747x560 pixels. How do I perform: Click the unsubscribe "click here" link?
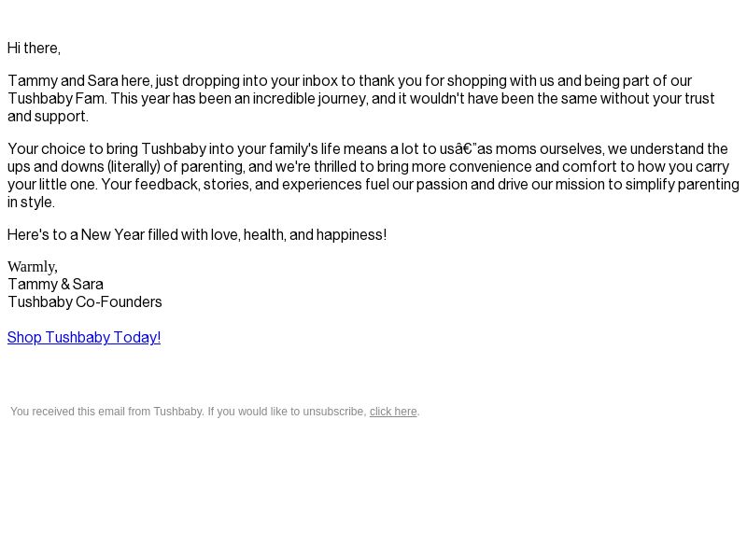pos(393,412)
